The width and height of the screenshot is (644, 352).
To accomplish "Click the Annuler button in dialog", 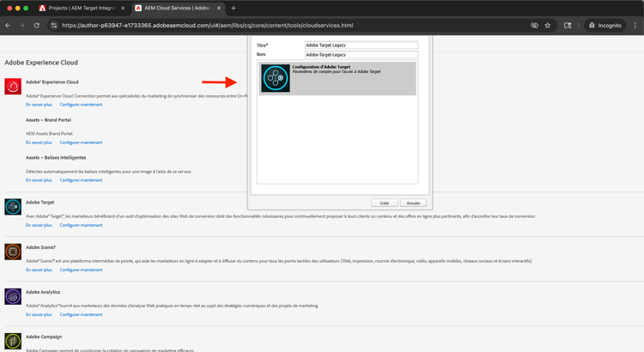I will click(x=413, y=203).
